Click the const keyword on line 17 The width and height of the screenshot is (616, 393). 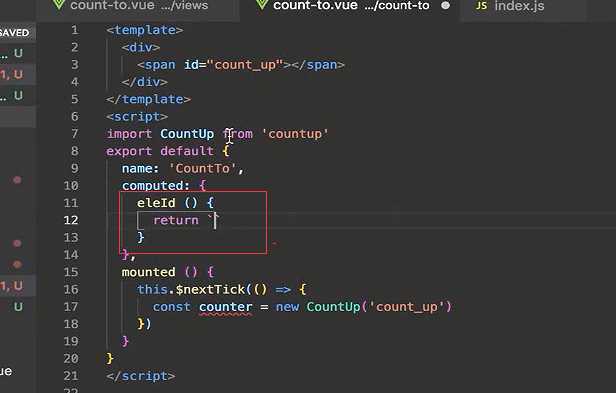[172, 307]
